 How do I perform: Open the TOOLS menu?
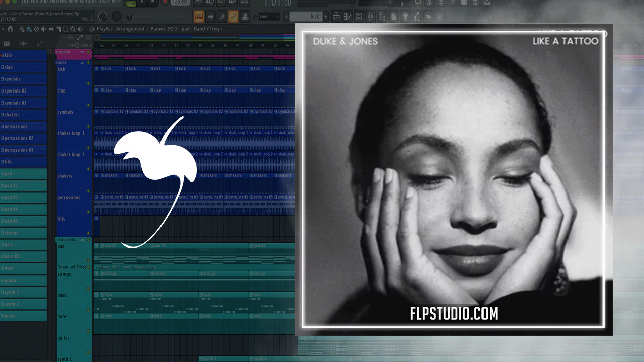tap(104, 2)
